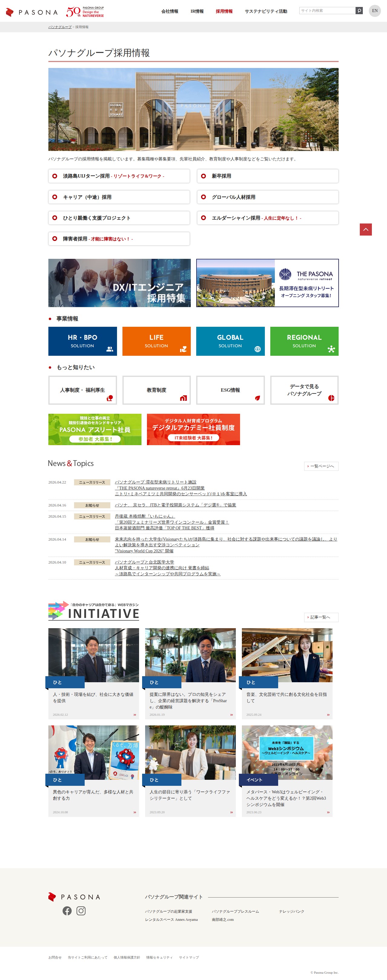The image size is (387, 980).
Task: Open データで見るパソナグループ tile
Action: click(x=304, y=390)
